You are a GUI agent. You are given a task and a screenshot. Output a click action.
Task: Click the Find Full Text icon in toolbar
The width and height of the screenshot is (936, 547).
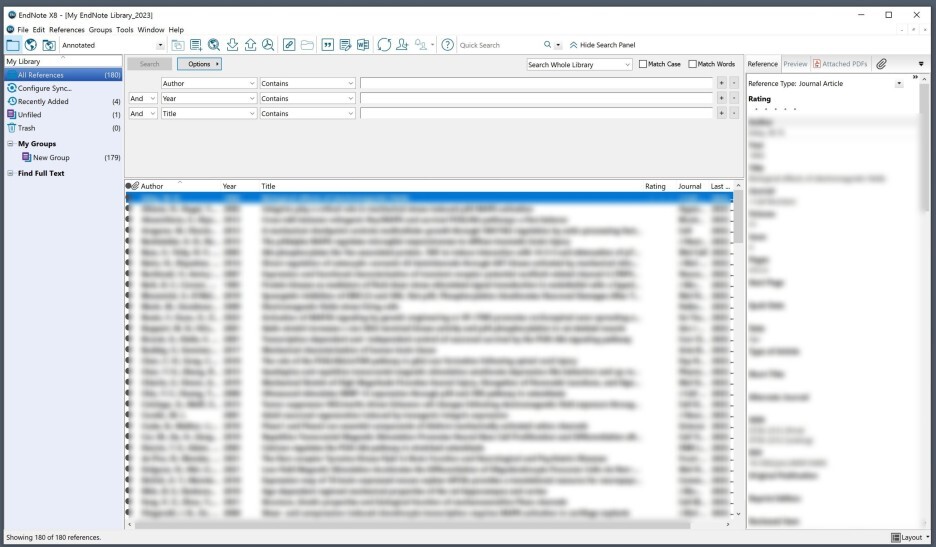(x=268, y=45)
